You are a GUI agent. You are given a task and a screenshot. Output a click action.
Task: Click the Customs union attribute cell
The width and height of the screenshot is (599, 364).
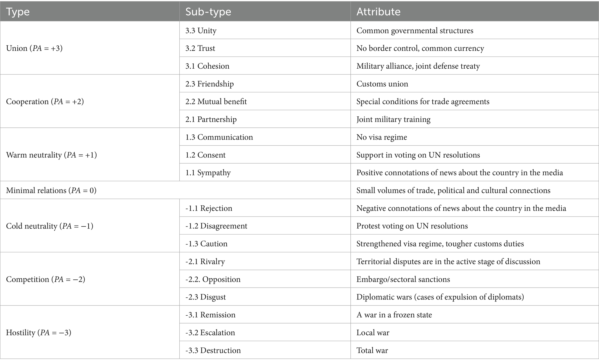382,84
